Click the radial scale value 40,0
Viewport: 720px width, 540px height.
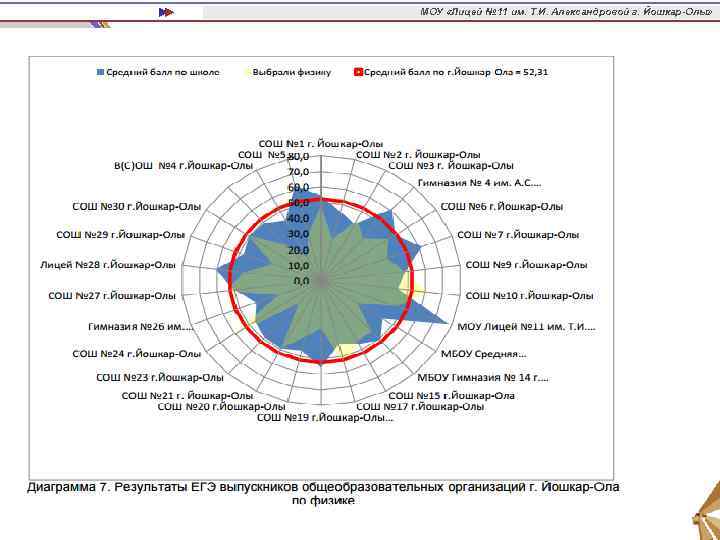[298, 219]
